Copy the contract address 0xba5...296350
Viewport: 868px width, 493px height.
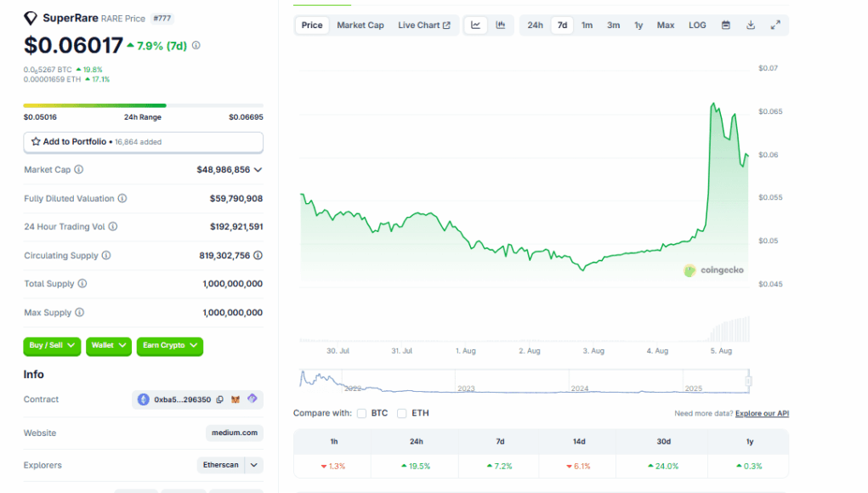pyautogui.click(x=220, y=399)
